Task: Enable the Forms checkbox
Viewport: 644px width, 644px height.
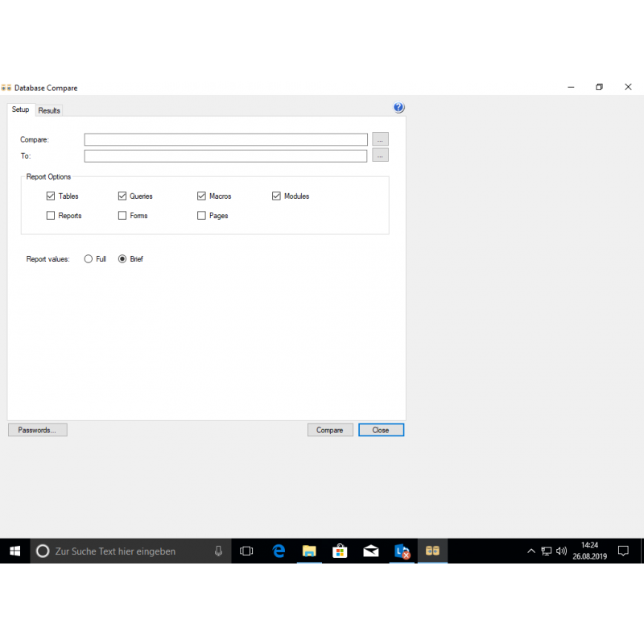Action: pyautogui.click(x=122, y=216)
